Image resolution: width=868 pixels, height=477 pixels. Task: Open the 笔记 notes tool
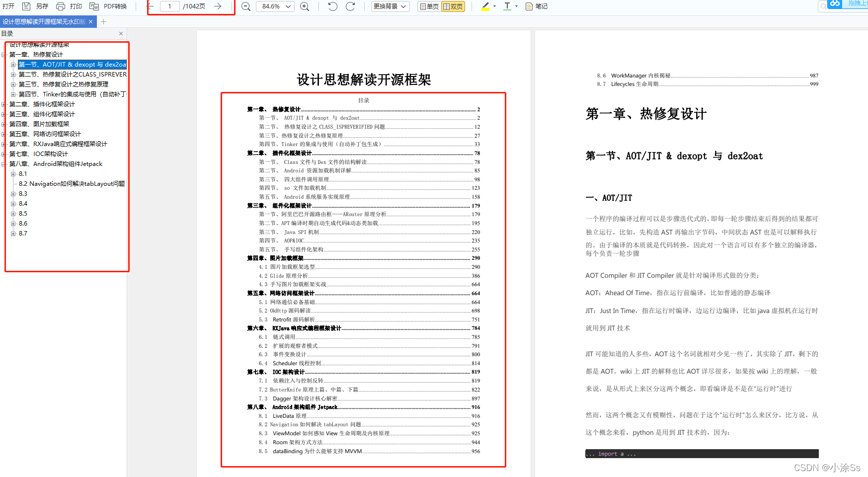pyautogui.click(x=536, y=6)
